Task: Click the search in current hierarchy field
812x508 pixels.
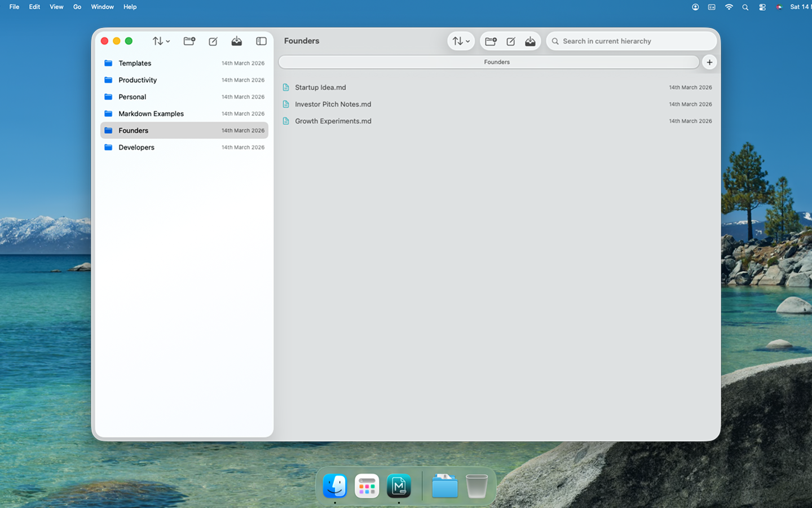Action: coord(632,41)
